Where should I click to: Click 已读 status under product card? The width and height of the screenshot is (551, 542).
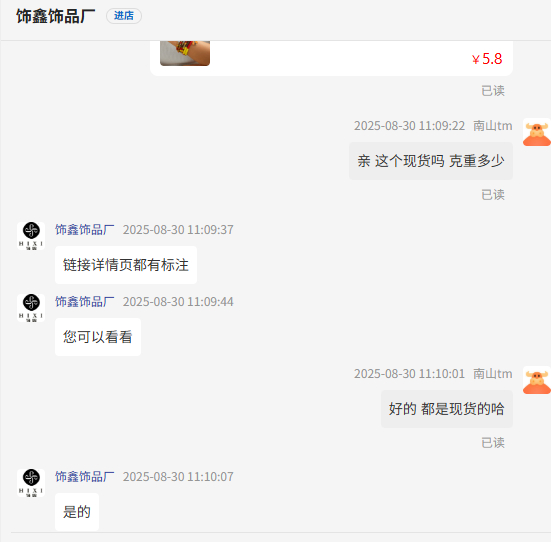coord(493,91)
